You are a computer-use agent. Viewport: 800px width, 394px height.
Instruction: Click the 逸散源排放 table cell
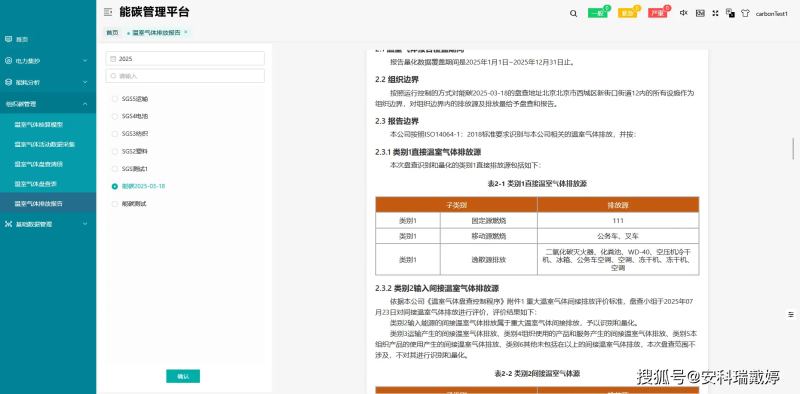tap(489, 260)
